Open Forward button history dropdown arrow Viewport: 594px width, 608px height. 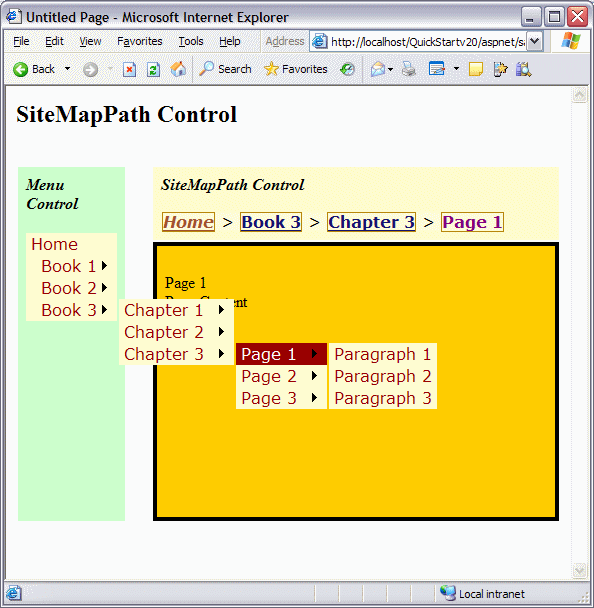coord(110,69)
